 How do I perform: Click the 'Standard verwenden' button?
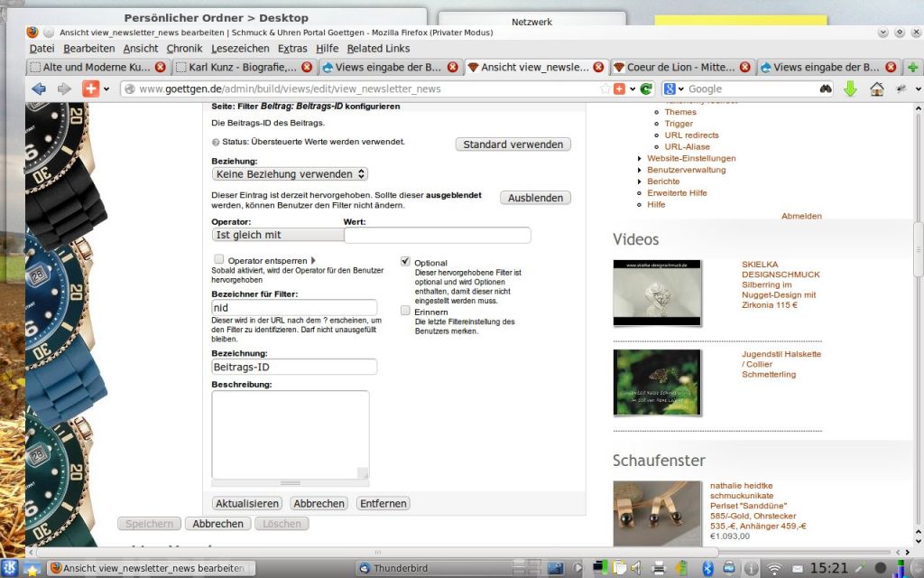pyautogui.click(x=513, y=144)
